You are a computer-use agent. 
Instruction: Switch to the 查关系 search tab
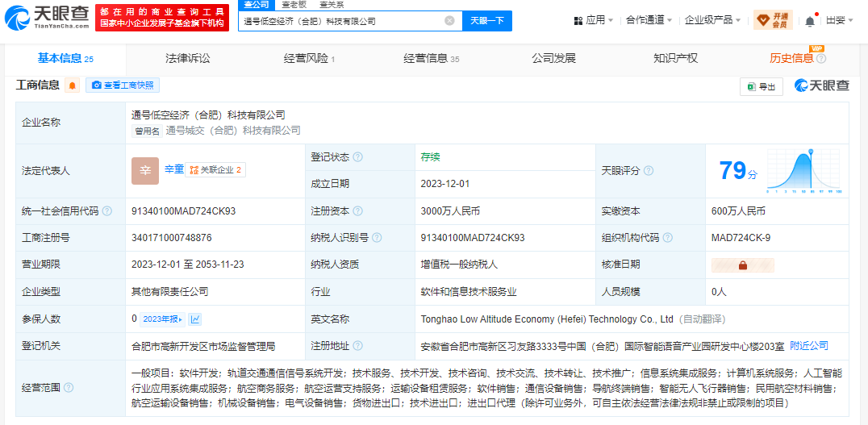pos(332,4)
